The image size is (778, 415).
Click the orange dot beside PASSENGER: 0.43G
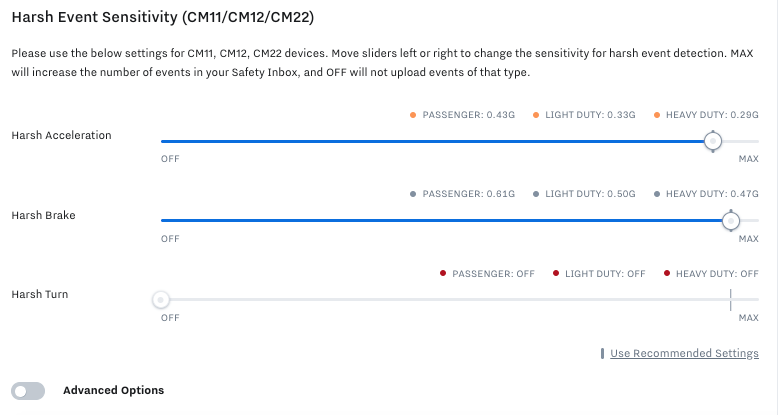(412, 115)
